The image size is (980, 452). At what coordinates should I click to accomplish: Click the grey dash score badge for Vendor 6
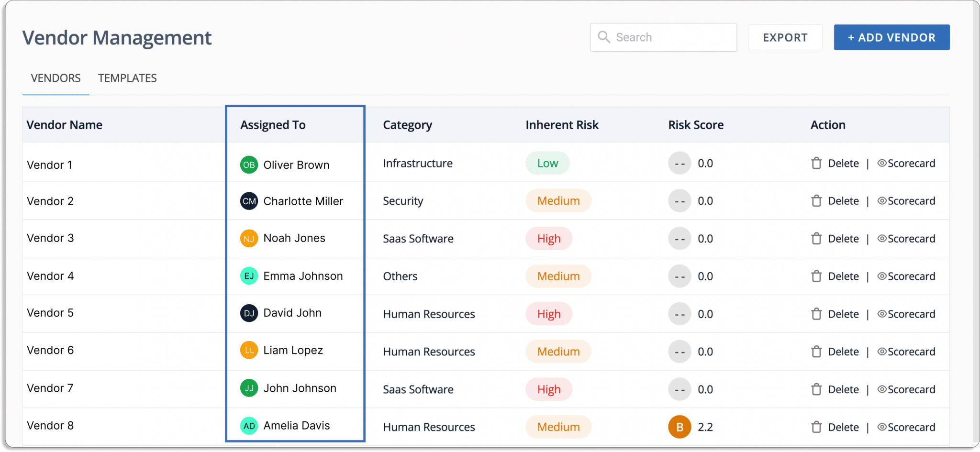point(679,352)
